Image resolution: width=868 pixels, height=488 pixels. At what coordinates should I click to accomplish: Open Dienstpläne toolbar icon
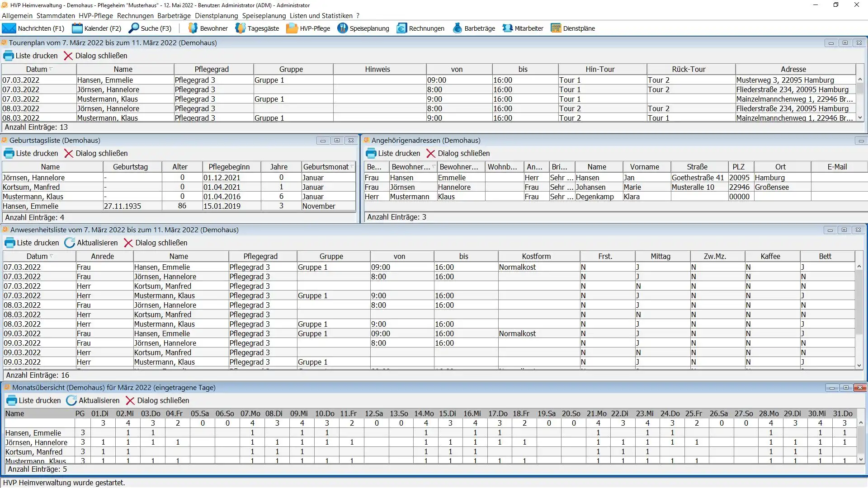point(556,28)
